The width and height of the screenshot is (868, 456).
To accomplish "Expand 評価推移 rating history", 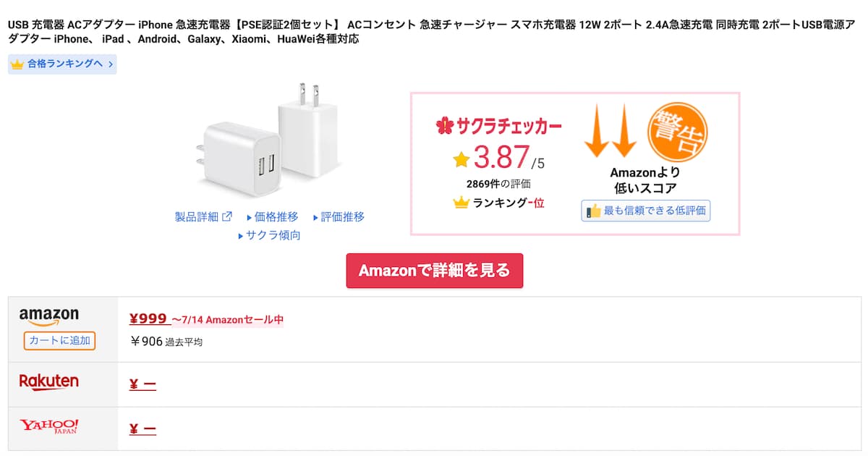I will tap(339, 216).
